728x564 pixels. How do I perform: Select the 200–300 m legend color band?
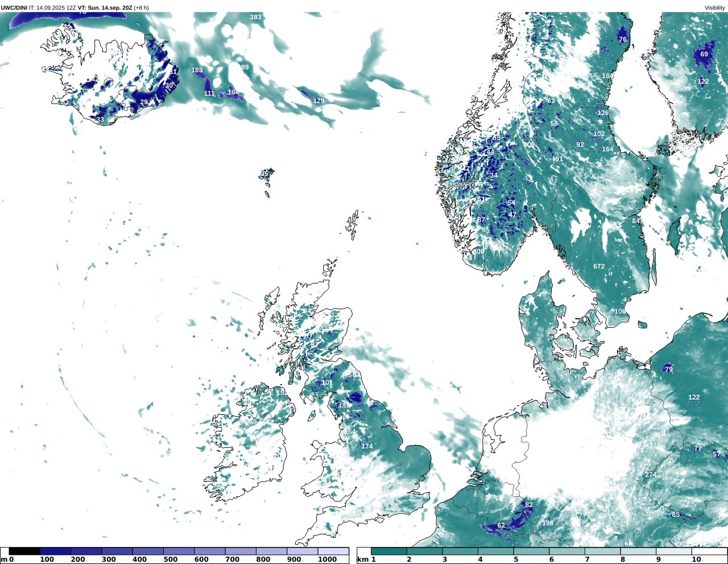[86, 551]
